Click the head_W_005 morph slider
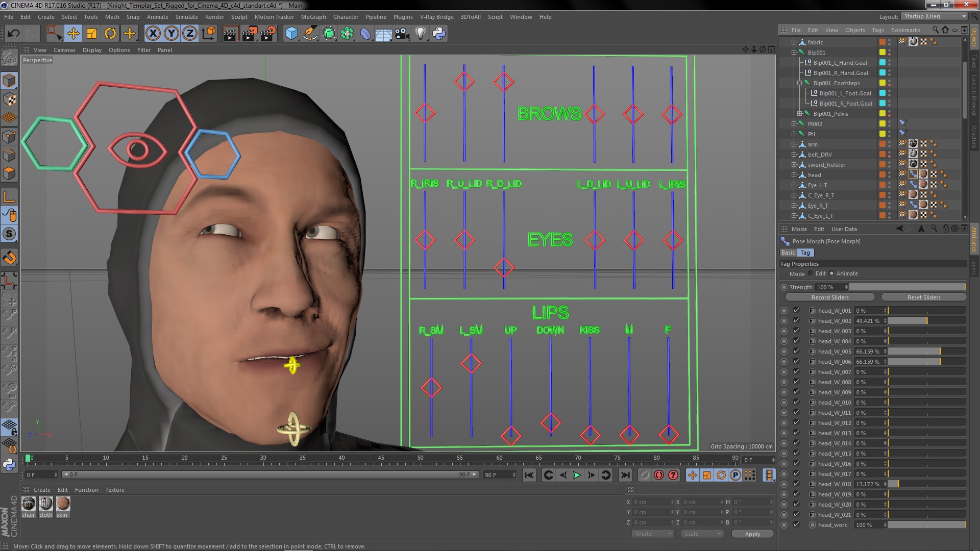980x551 pixels. click(926, 352)
